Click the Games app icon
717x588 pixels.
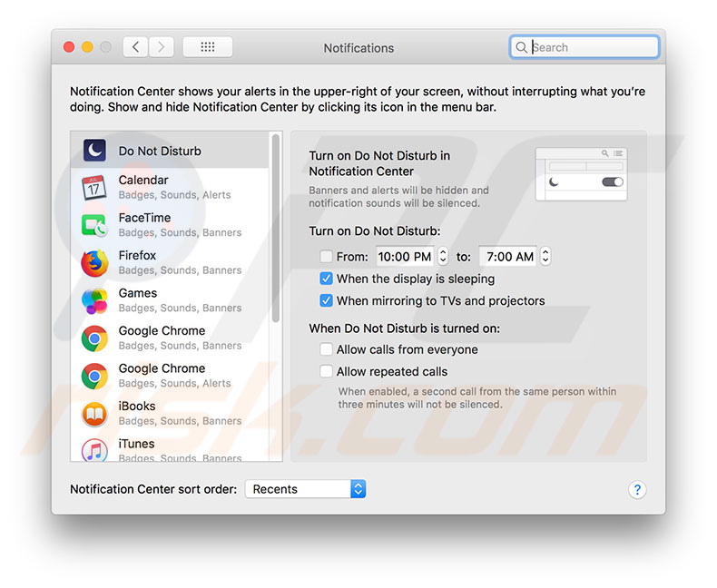coord(94,301)
